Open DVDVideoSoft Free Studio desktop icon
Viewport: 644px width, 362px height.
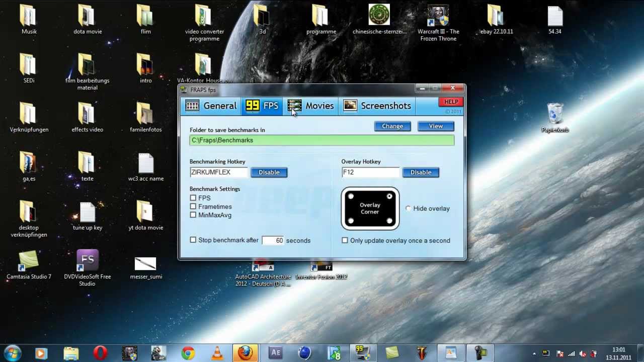point(87,261)
